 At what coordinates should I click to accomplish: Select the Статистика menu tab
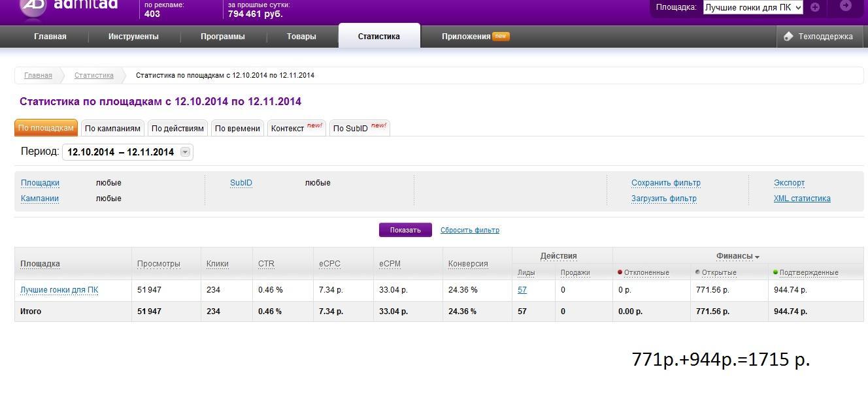coord(379,37)
